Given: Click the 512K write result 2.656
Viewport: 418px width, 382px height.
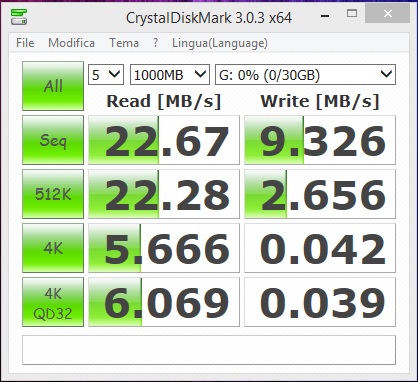Looking at the screenshot, I should tap(320, 194).
